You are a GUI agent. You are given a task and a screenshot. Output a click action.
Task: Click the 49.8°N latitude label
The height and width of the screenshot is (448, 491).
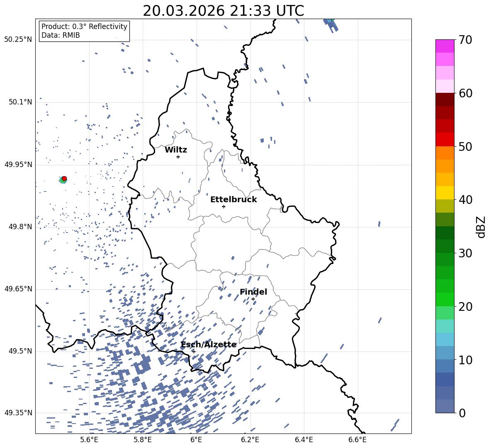(x=20, y=227)
